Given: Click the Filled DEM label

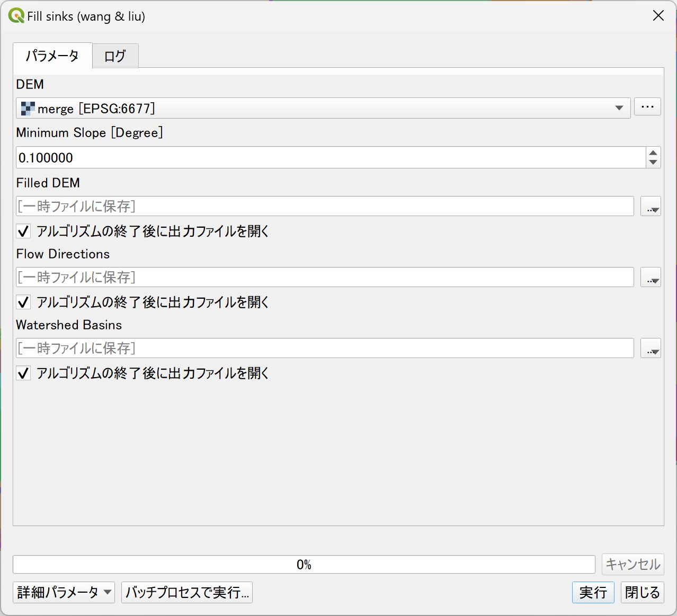Looking at the screenshot, I should 48,183.
